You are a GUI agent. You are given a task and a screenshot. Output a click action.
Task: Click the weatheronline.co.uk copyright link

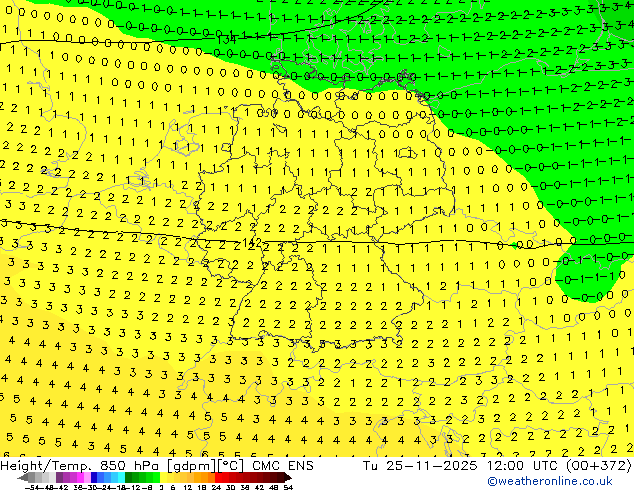[x=550, y=481]
